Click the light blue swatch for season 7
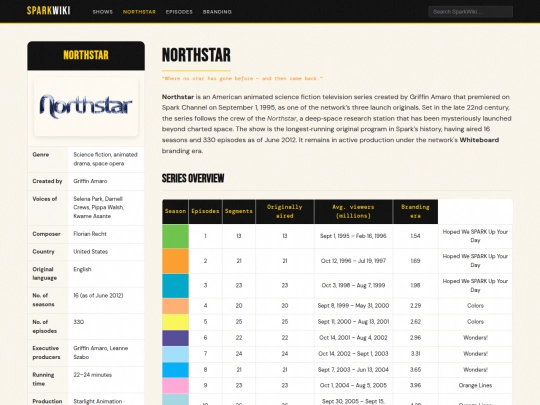This screenshot has width=540, height=405. click(x=175, y=354)
